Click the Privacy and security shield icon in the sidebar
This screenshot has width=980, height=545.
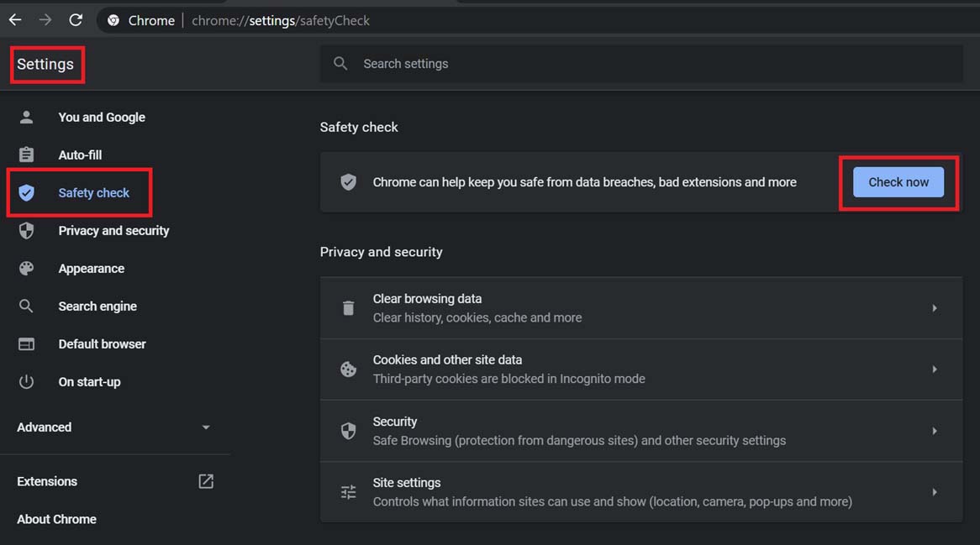pyautogui.click(x=26, y=231)
